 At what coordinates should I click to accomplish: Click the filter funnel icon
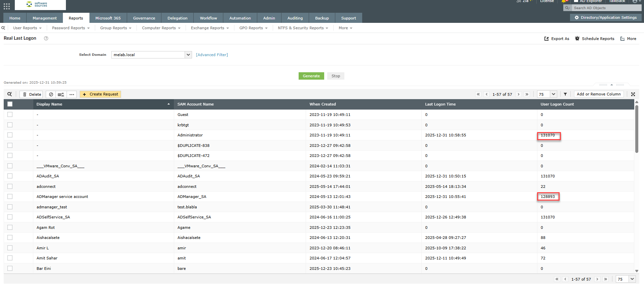(x=565, y=94)
